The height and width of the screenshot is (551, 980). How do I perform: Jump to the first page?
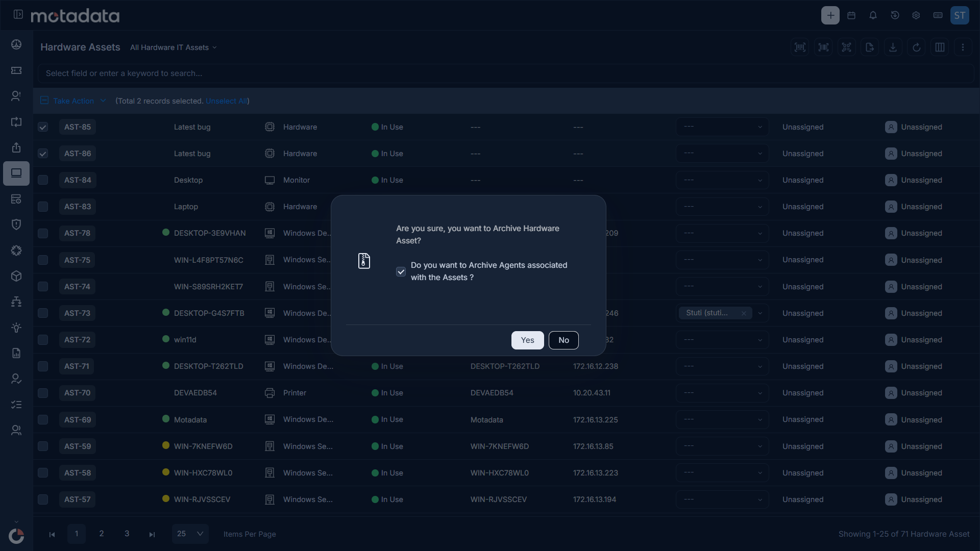coord(52,534)
